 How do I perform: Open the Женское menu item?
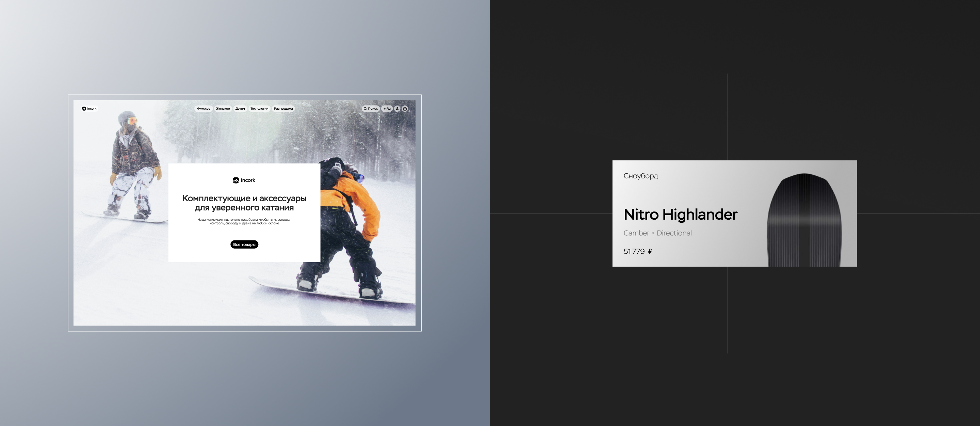coord(223,109)
